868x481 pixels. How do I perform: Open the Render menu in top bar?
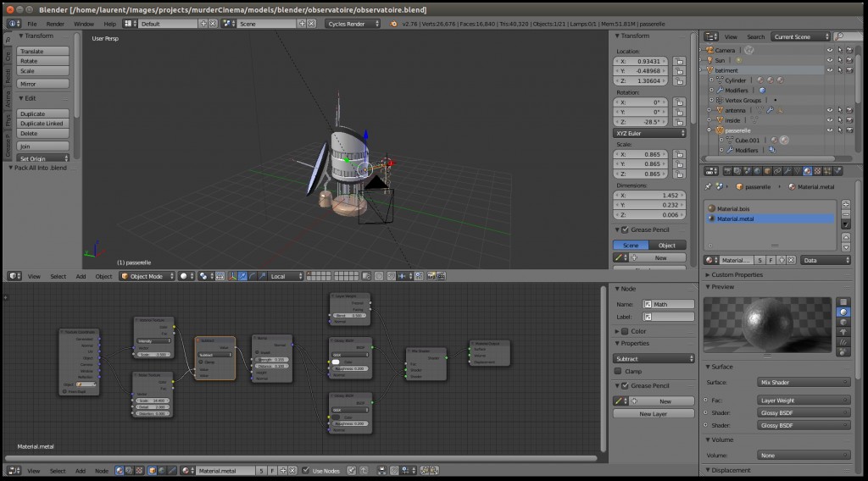coord(55,24)
